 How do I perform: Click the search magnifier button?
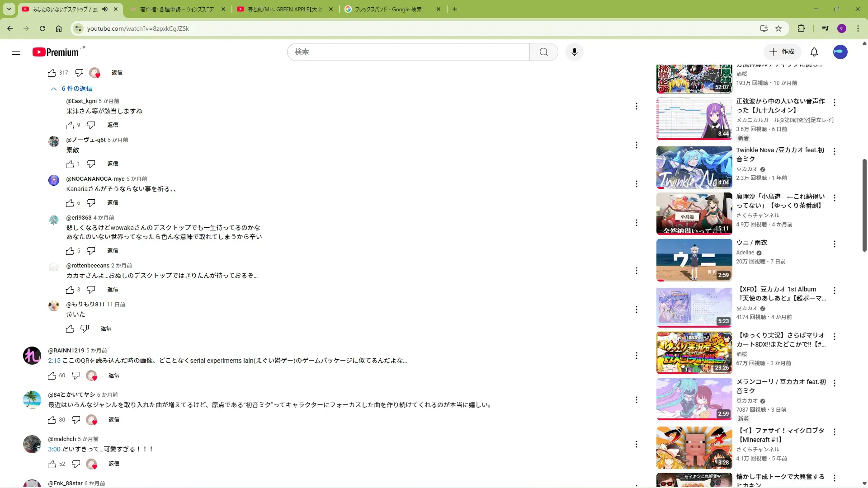click(x=543, y=52)
